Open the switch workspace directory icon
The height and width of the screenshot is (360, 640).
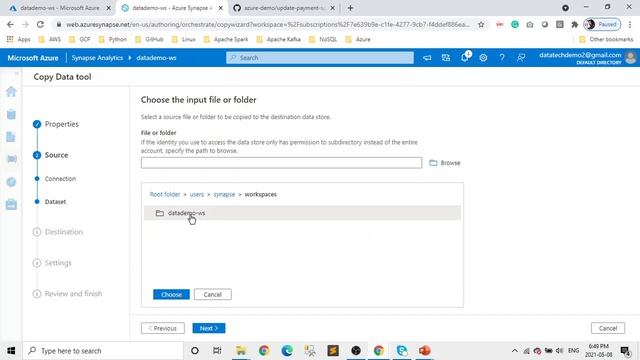[x=446, y=58]
